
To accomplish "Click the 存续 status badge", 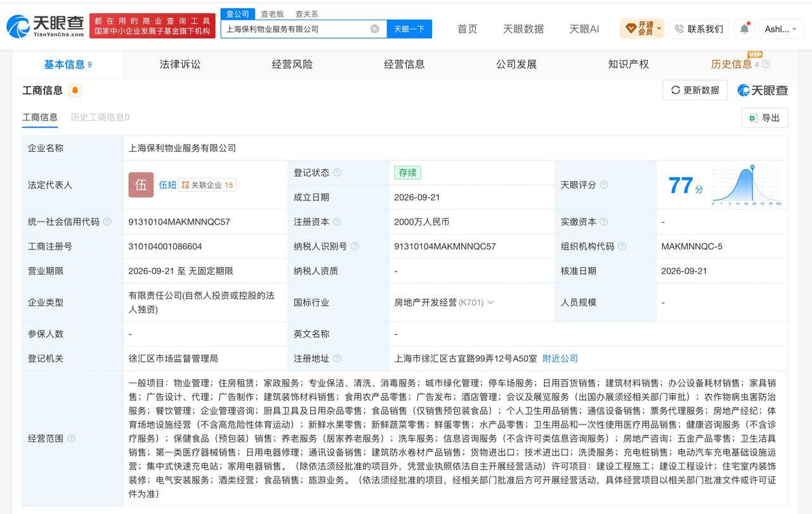I will [407, 173].
